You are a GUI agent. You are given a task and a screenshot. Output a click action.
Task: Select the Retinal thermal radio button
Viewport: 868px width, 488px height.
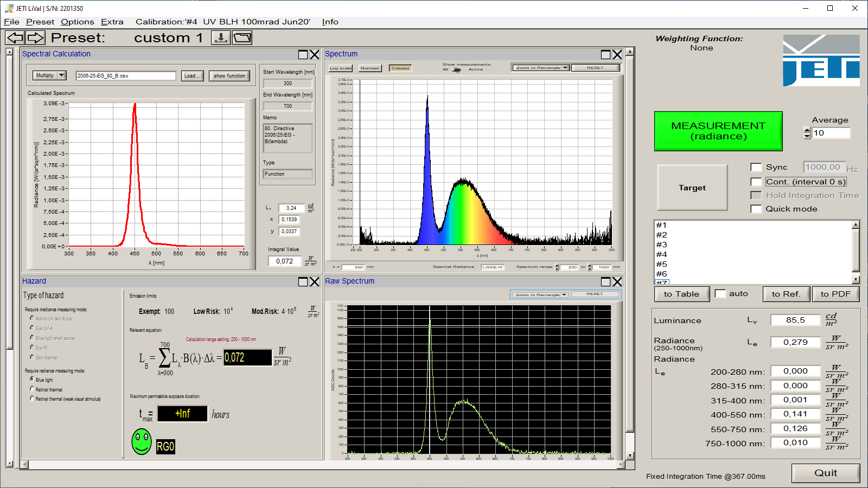[x=32, y=389]
